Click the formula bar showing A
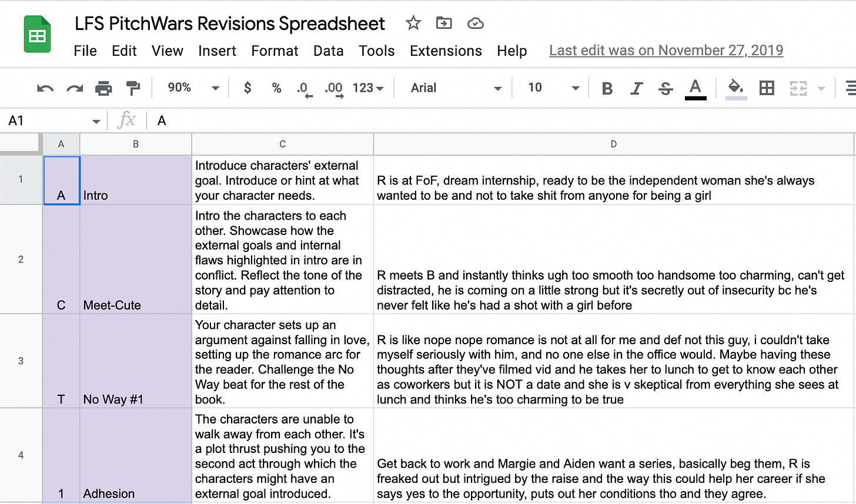The width and height of the screenshot is (856, 504). point(503,120)
